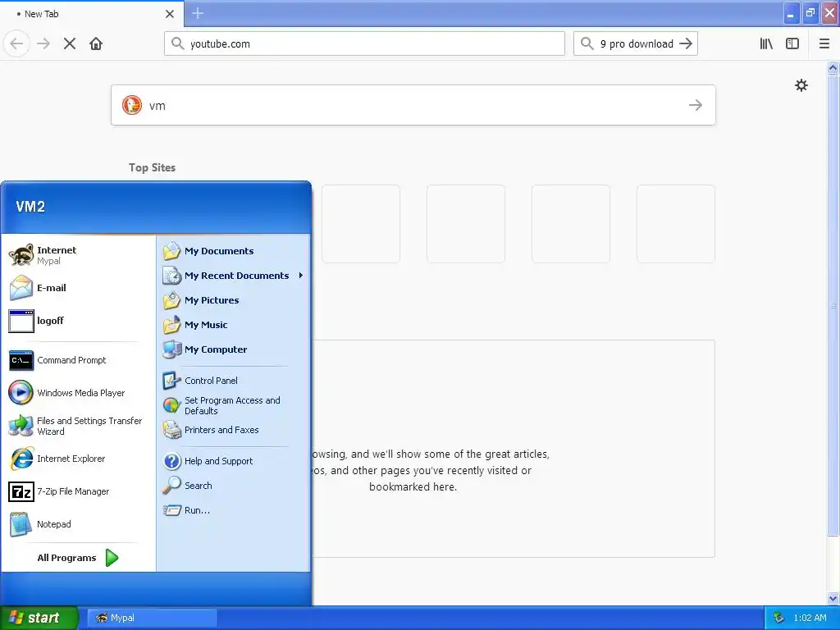Open Files and Settings Transfer Wizard
Viewport: 840px width, 630px height.
[x=78, y=426]
